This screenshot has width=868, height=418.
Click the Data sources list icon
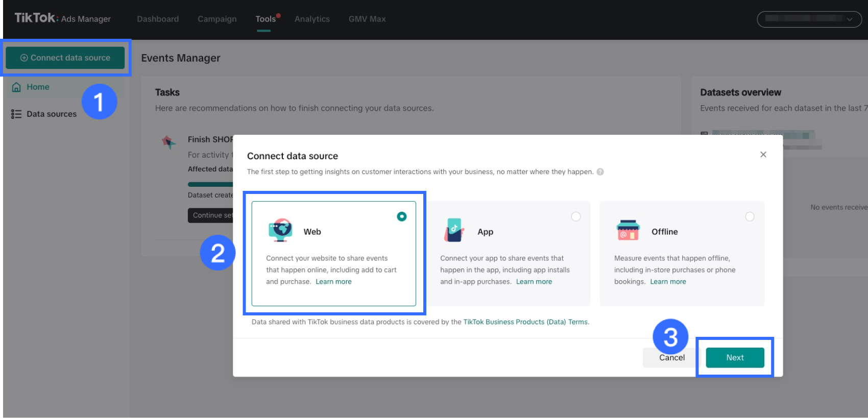(16, 114)
